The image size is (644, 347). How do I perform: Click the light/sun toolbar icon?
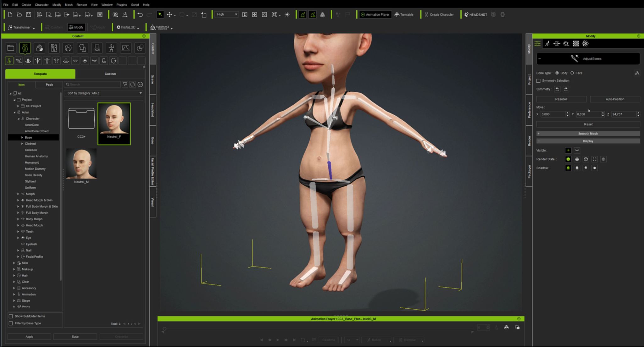287,14
